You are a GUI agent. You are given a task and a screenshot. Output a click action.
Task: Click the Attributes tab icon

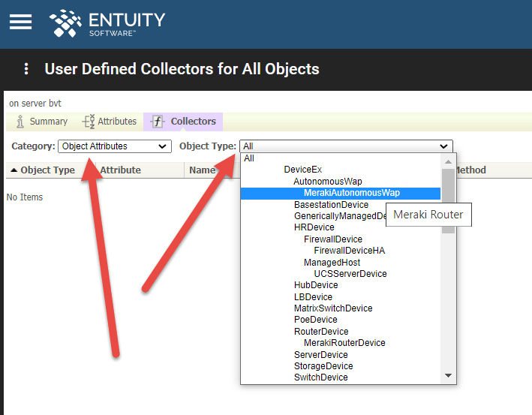[89, 121]
